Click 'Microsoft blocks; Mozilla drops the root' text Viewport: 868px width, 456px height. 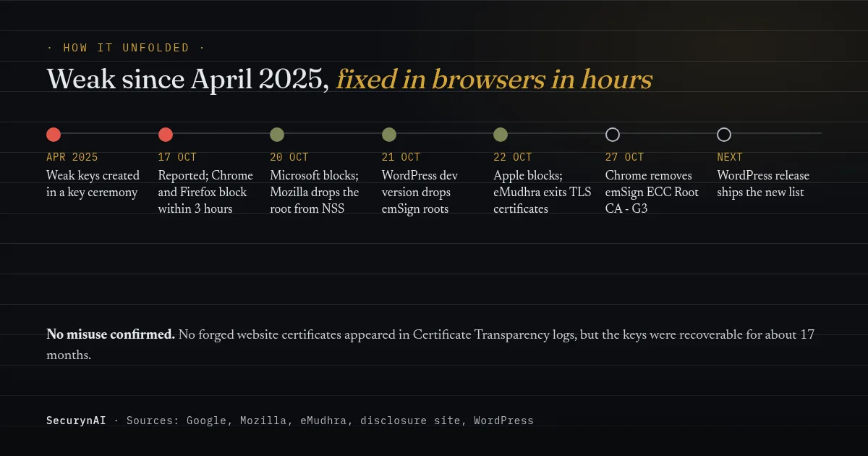[x=315, y=193]
